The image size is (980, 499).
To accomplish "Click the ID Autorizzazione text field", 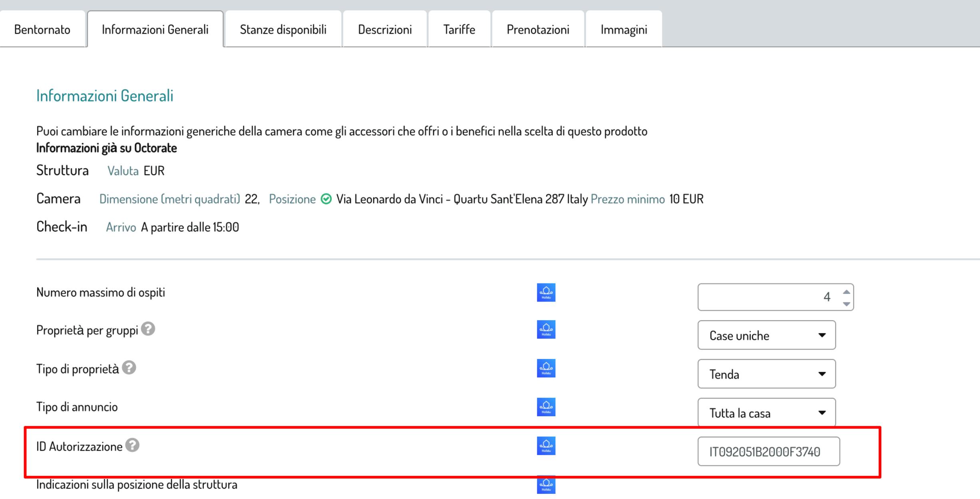I will point(768,451).
